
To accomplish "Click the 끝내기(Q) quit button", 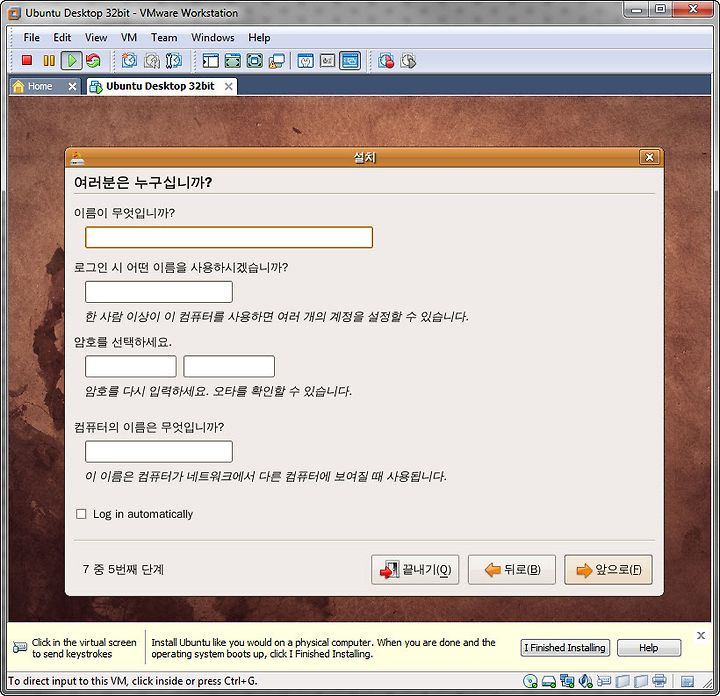I will click(x=415, y=570).
